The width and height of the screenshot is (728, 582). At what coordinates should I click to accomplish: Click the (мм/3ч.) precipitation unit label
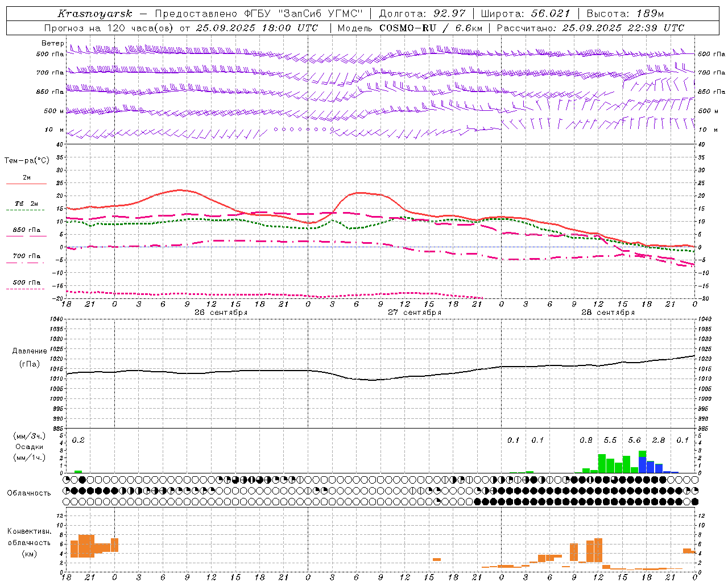point(30,436)
